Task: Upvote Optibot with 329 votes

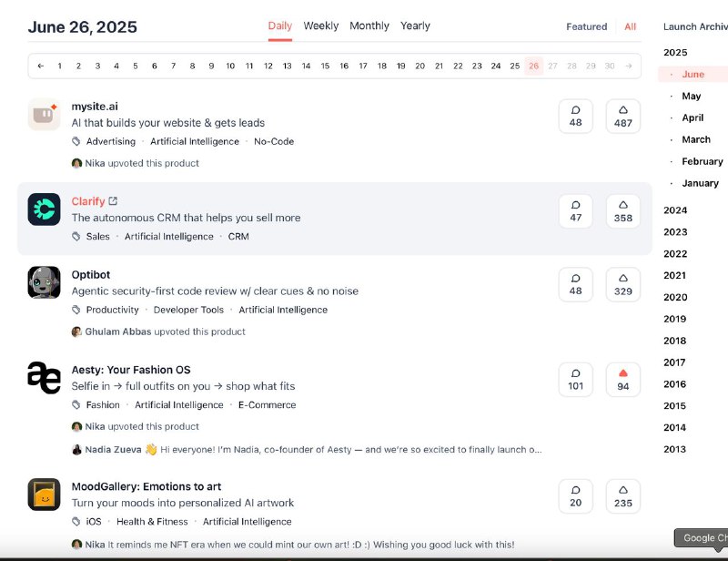Action: (623, 284)
